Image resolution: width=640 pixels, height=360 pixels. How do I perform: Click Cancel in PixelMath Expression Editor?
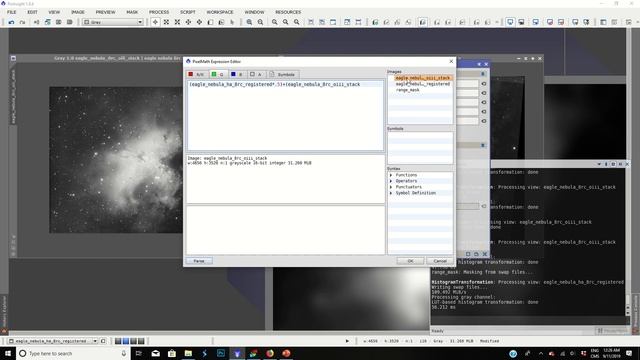[440, 261]
